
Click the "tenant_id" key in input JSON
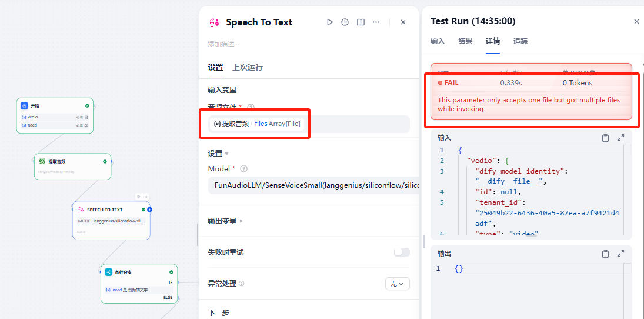(498, 202)
